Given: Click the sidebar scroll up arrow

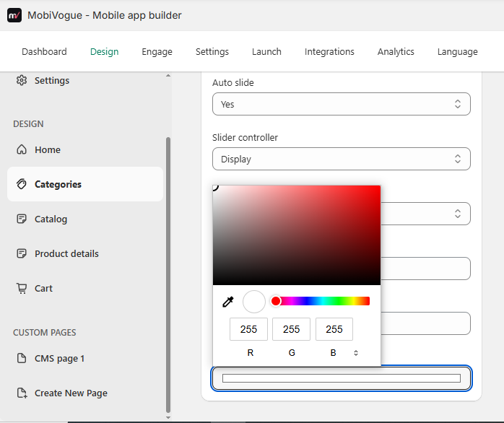Looking at the screenshot, I should 168,76.
